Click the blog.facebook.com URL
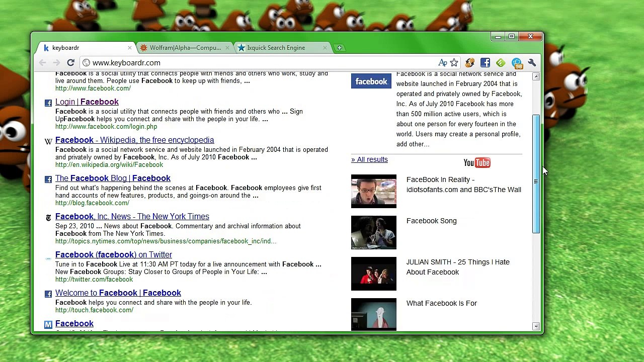This screenshot has height=362, width=644. (x=92, y=203)
